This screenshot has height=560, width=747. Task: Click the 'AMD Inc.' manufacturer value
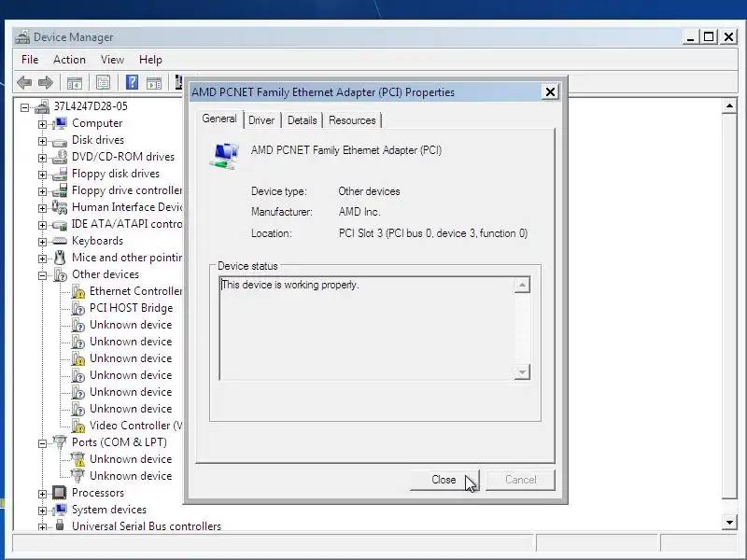359,212
